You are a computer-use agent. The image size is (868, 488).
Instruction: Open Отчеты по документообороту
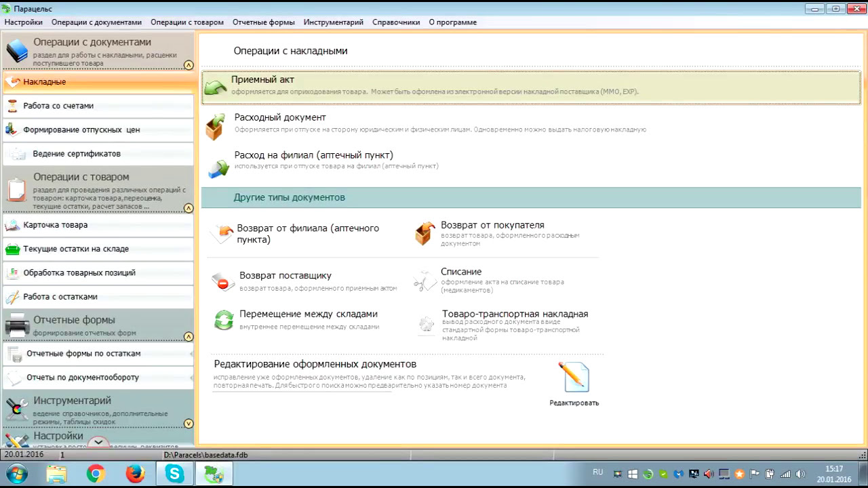point(98,378)
